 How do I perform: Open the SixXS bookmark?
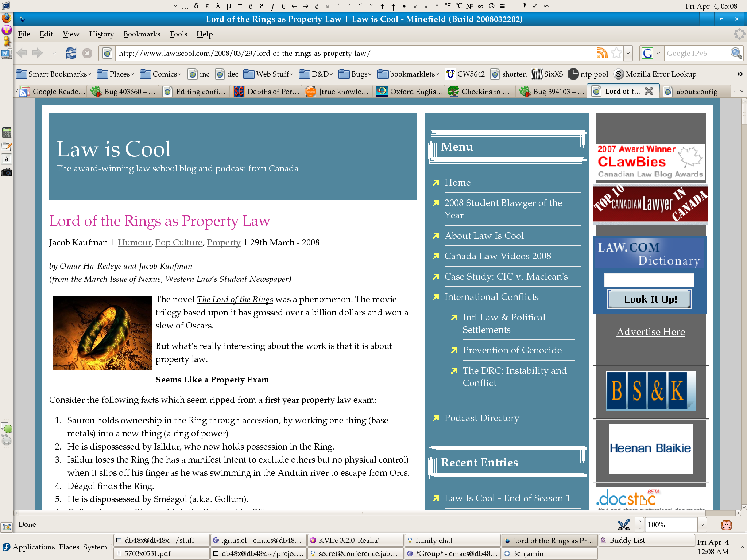coord(547,74)
